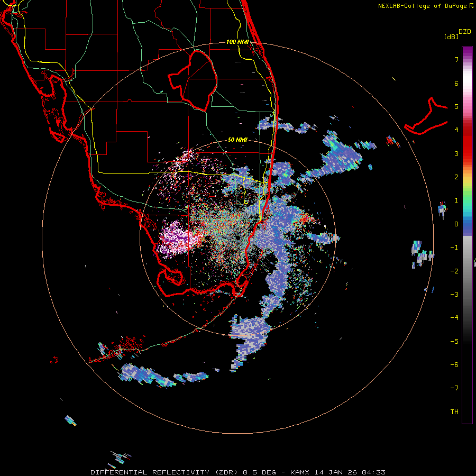The image size is (476, 476).
Task: Click the -1 value on the scale
Action: pyautogui.click(x=454, y=248)
